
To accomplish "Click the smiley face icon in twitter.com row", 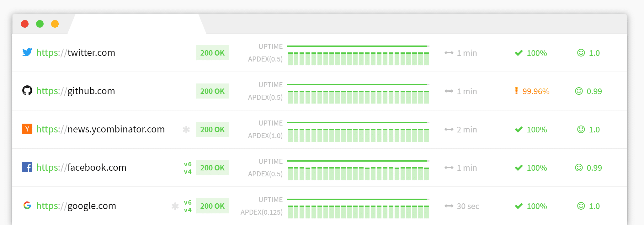I will click(581, 53).
